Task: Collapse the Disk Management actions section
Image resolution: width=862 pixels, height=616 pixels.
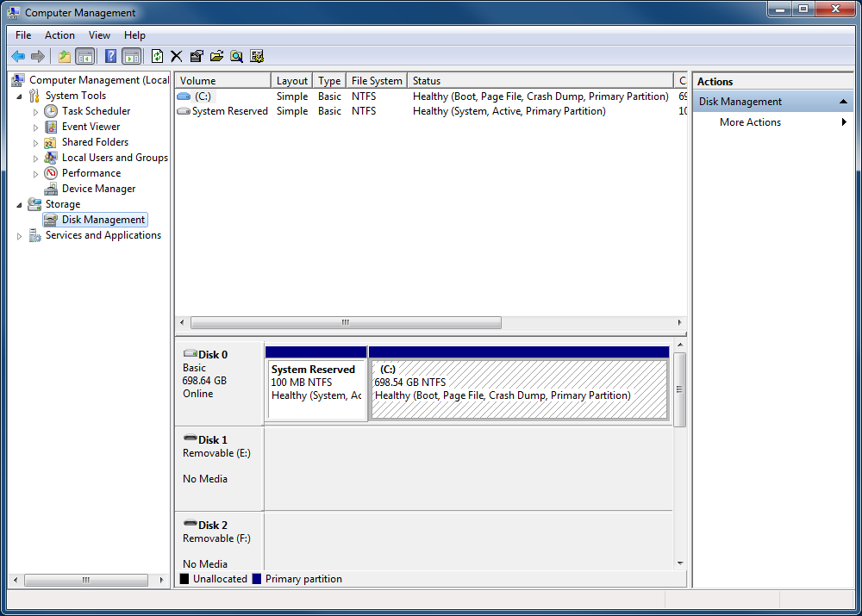Action: (x=843, y=102)
